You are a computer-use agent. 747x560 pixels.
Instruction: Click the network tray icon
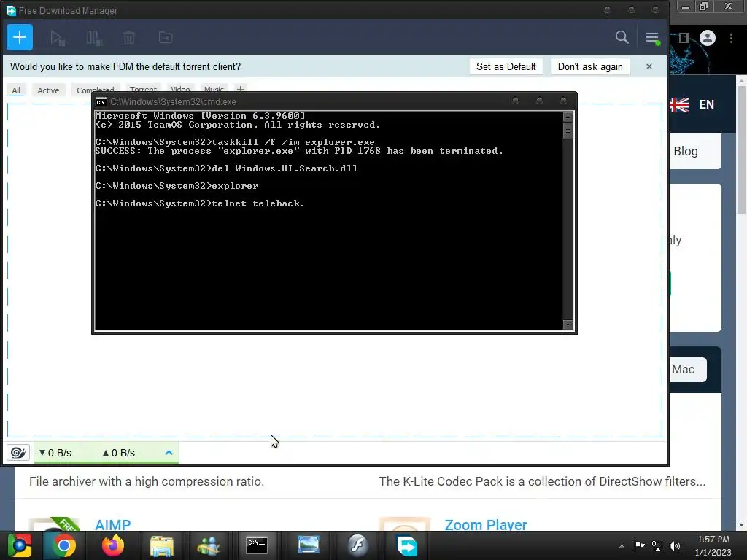coord(657,545)
